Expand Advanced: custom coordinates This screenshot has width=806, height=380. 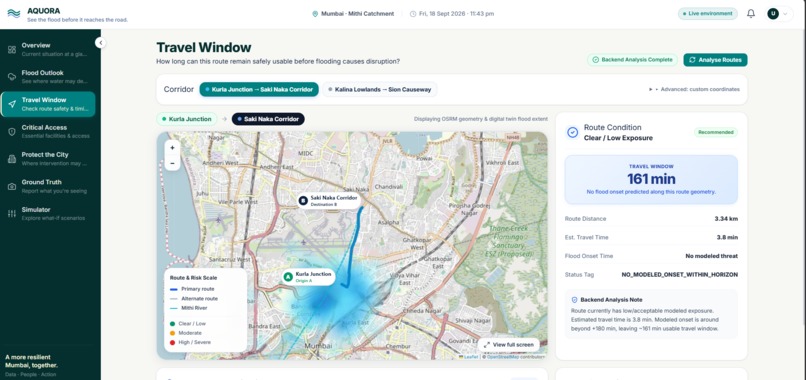(694, 89)
